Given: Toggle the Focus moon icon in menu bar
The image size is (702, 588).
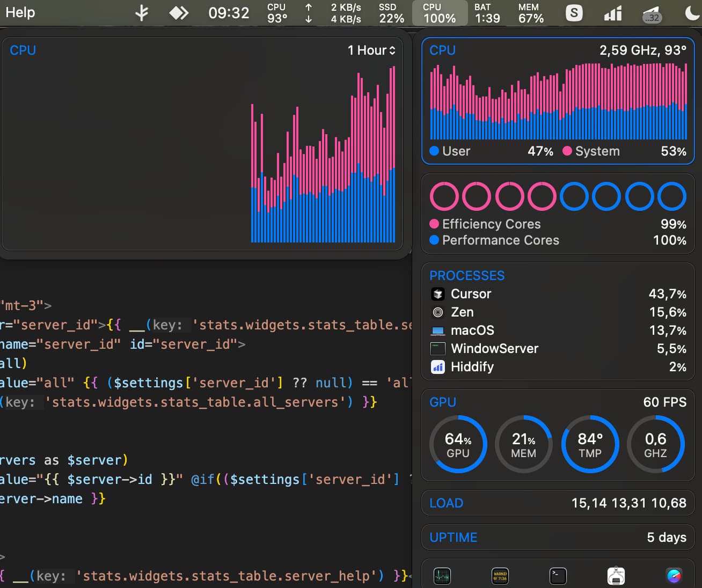Looking at the screenshot, I should (692, 13).
